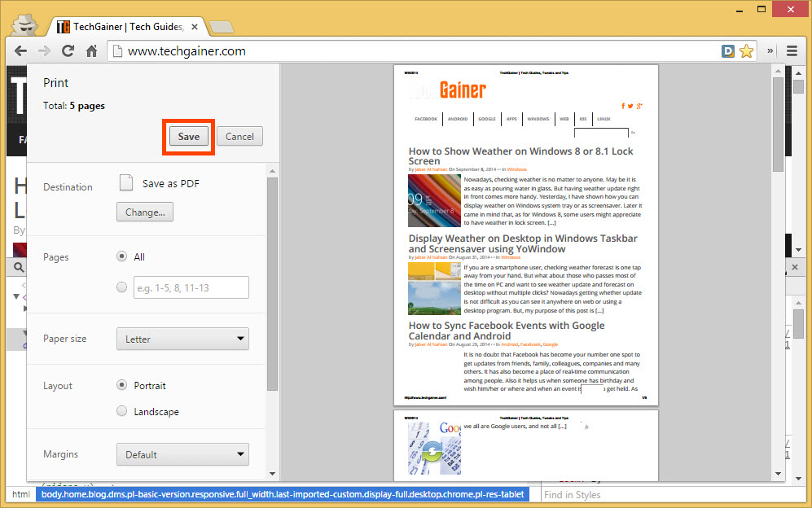Show hidden extensions via the chevron overflow
Viewport: 812px width, 508px height.
point(770,50)
